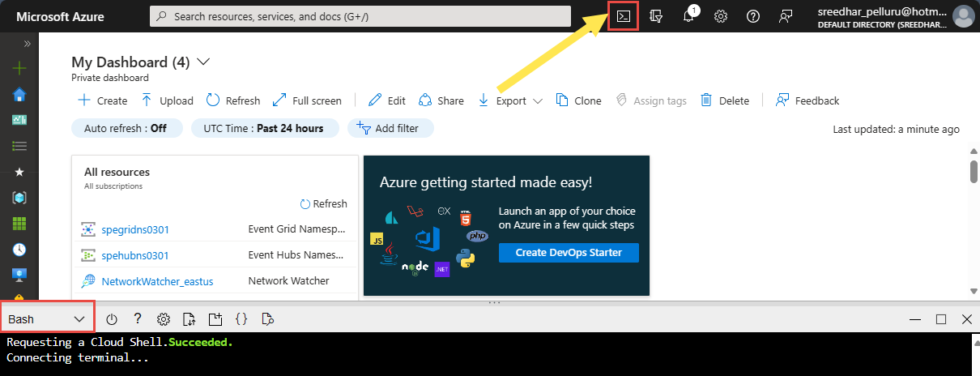Expand the left sidebar with double chevron

[x=27, y=44]
